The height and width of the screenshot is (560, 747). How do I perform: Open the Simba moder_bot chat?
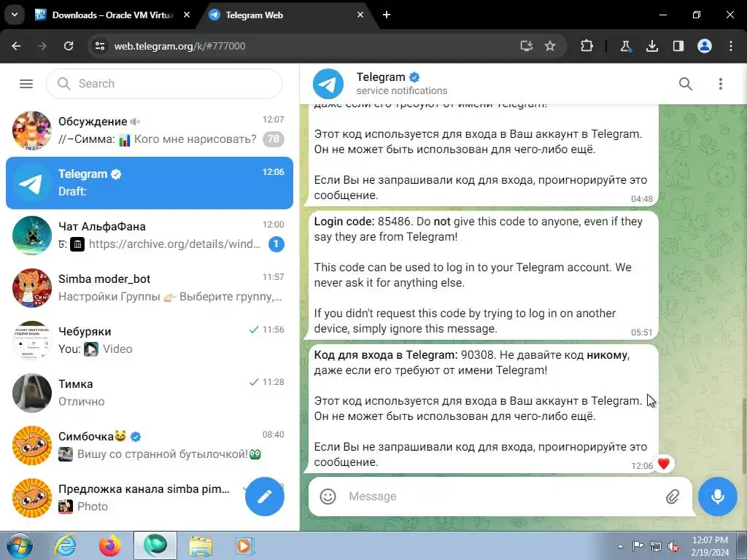[149, 287]
